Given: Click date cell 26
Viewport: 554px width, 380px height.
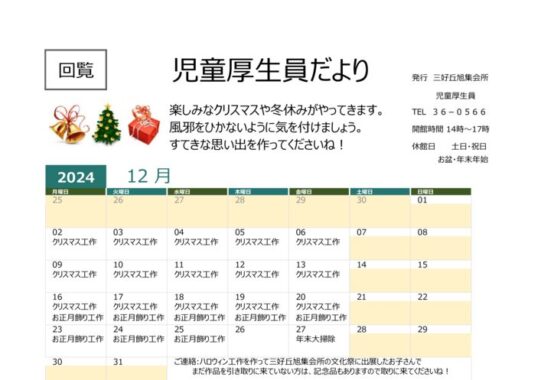Looking at the screenshot, I should [258, 341].
